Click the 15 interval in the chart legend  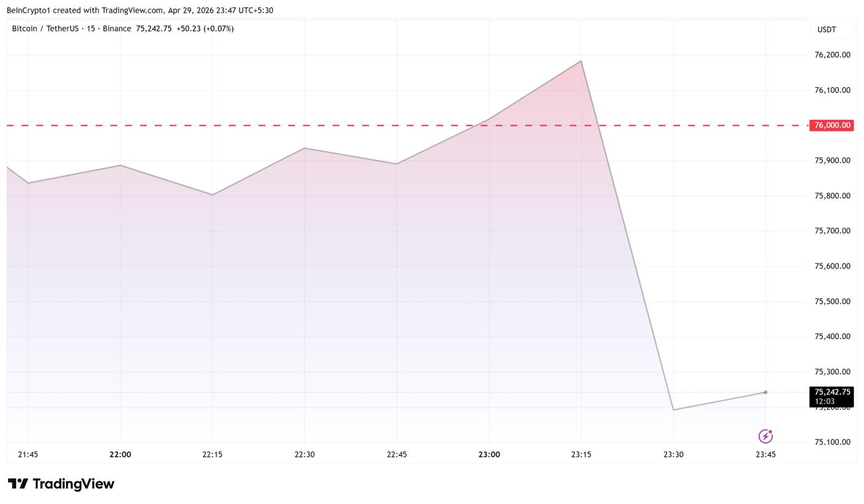coord(91,29)
